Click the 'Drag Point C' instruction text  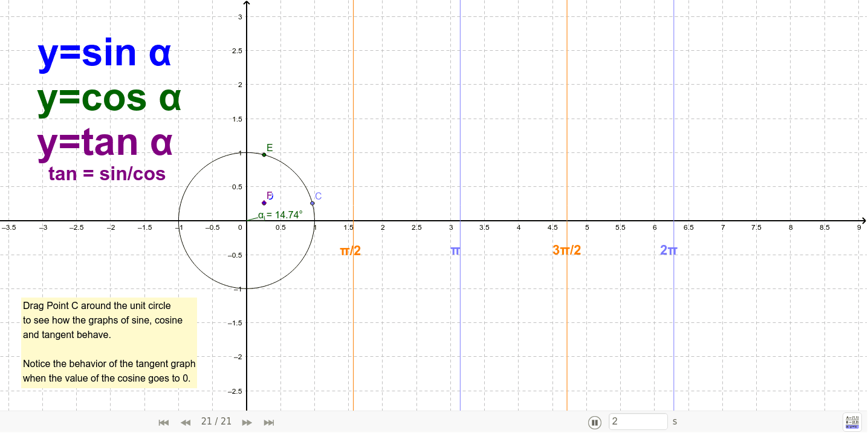point(103,321)
